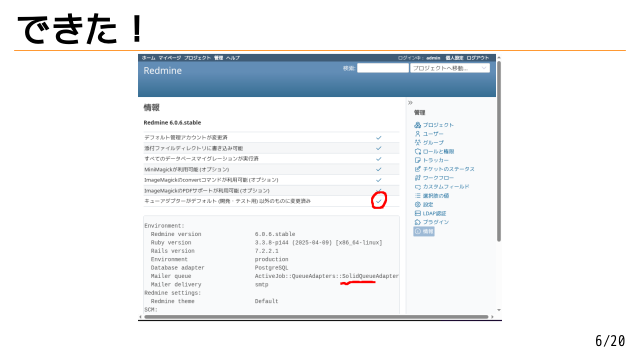
Task: Click the 管理 sidebar heading
Action: point(420,113)
